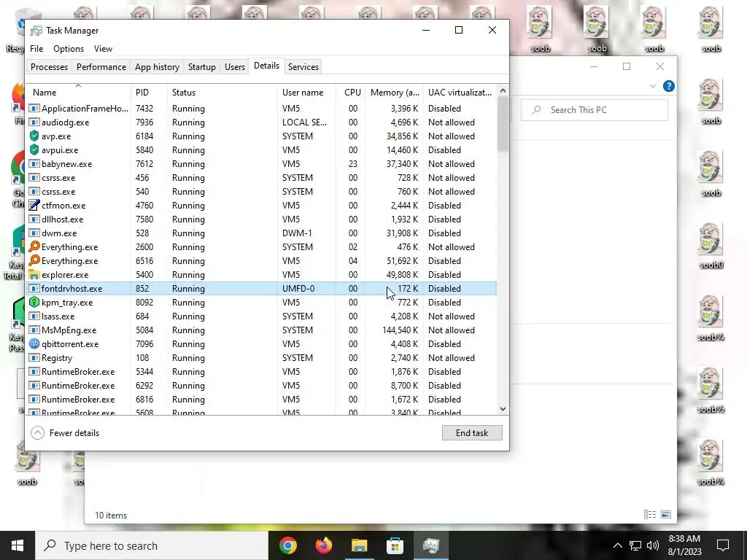Open the File menu
Image resolution: width=747 pixels, height=560 pixels.
36,49
